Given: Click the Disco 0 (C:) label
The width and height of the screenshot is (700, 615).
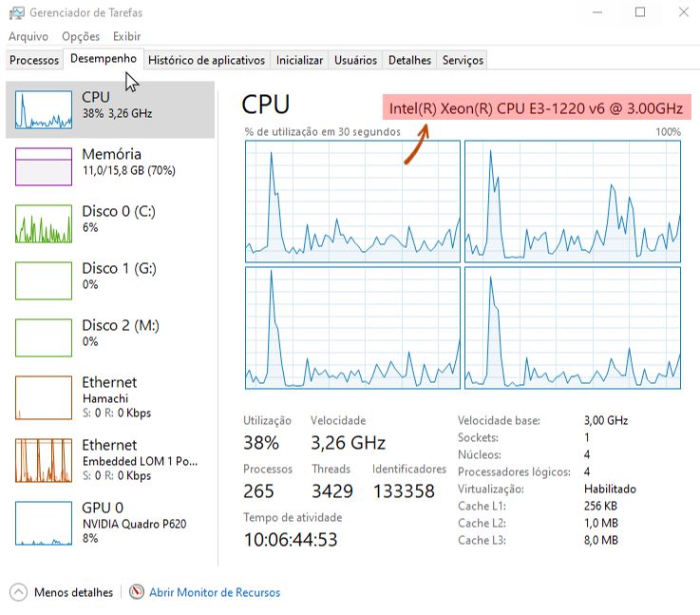Looking at the screenshot, I should pyautogui.click(x=119, y=211).
